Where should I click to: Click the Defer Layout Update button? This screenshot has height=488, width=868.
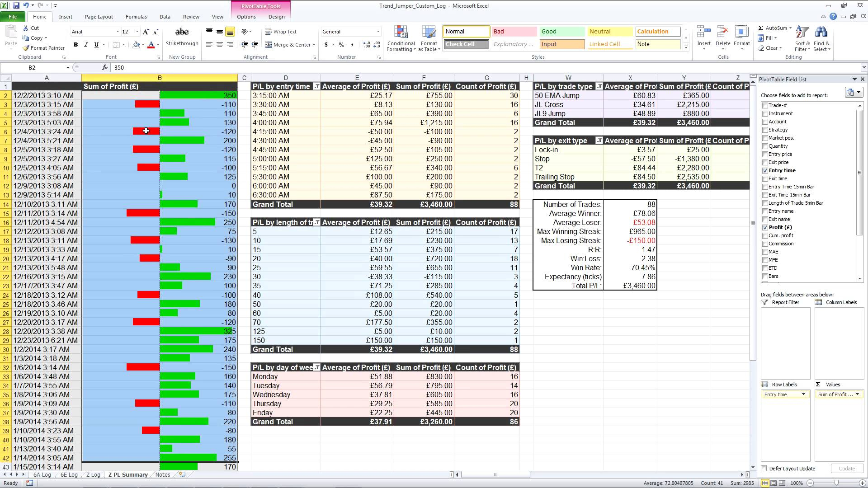[765, 468]
